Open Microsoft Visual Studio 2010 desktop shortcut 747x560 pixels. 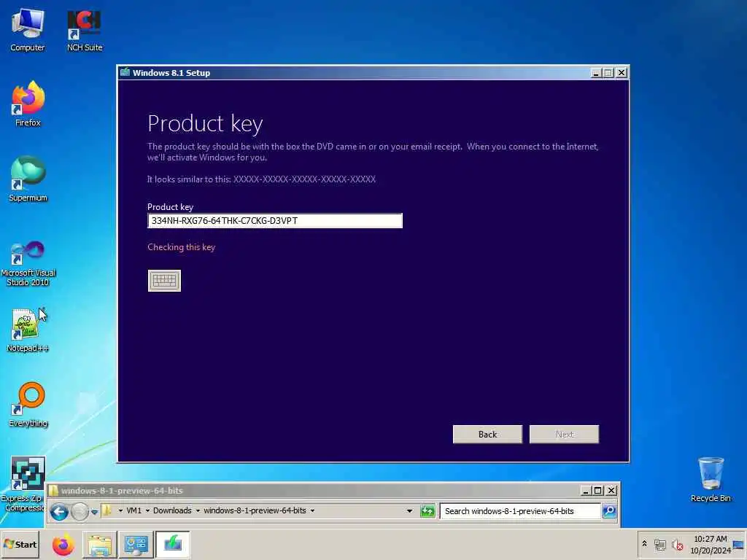click(28, 263)
